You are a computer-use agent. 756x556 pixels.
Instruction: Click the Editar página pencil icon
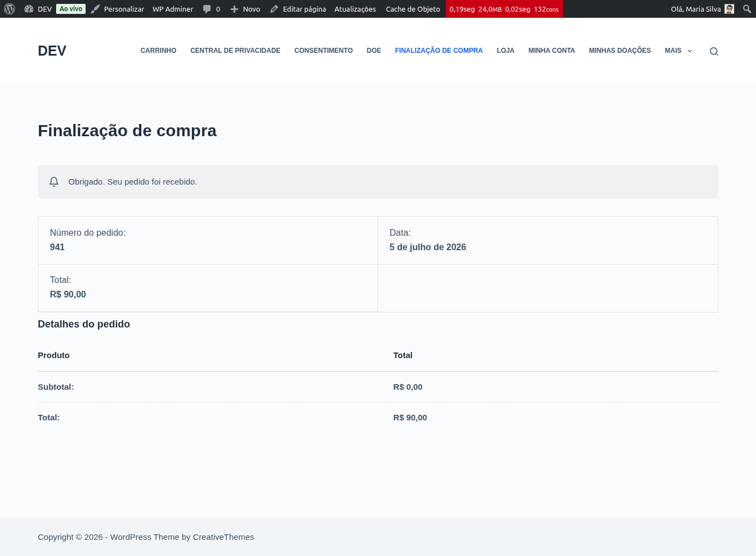274,9
